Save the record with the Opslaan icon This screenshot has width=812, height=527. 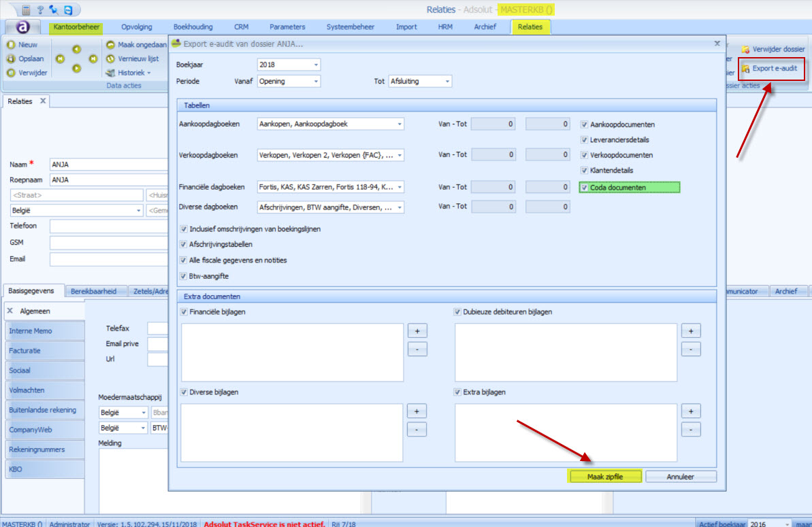tap(11, 58)
